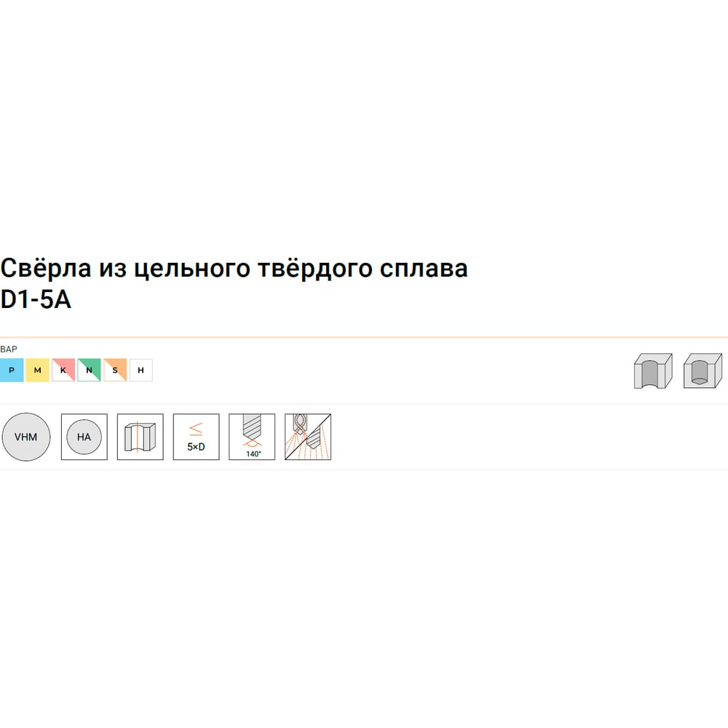728x728 pixels.
Task: Click the D1-5A product code text
Action: [36, 299]
